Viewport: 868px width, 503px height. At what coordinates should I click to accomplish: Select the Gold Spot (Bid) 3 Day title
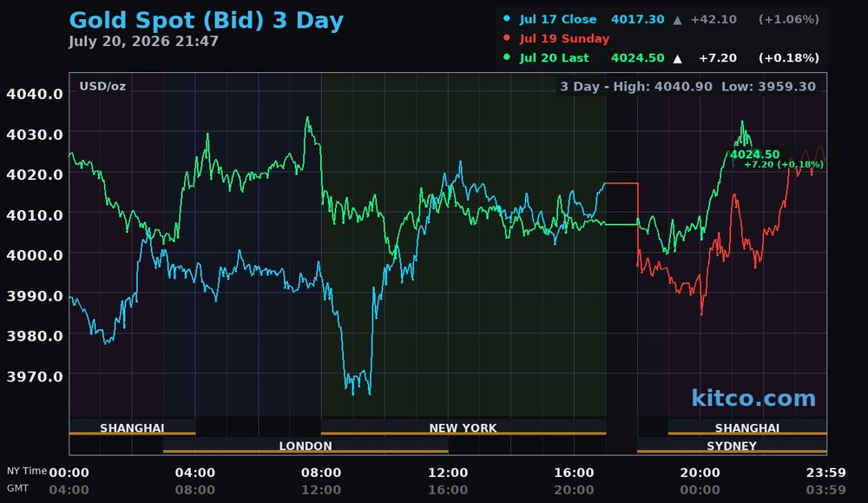pos(207,21)
